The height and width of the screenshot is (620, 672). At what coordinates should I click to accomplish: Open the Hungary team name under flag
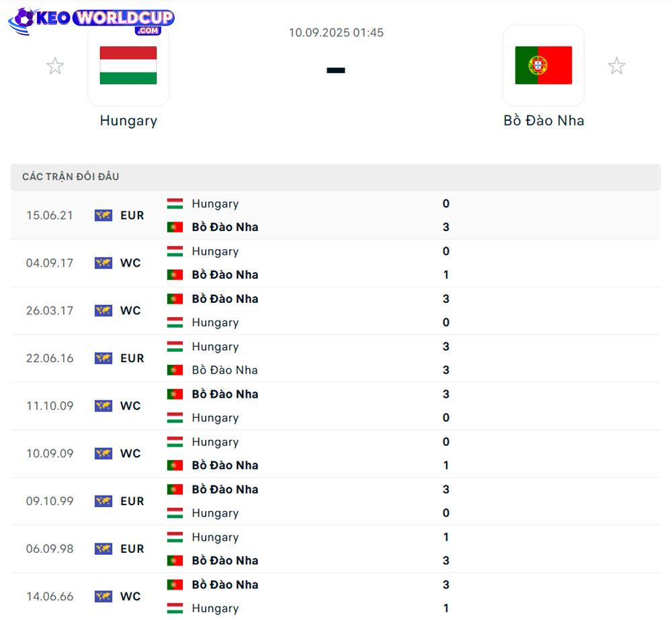coord(128,121)
